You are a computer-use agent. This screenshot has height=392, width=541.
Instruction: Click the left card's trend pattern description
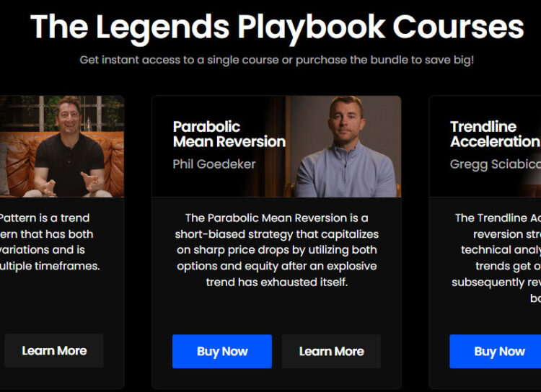point(50,242)
